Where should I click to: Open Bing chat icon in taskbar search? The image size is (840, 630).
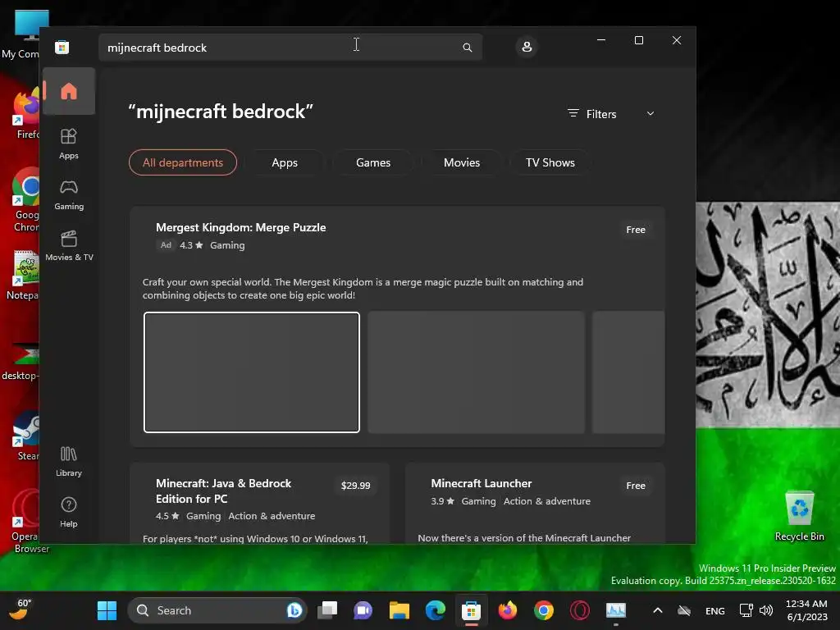click(x=294, y=610)
